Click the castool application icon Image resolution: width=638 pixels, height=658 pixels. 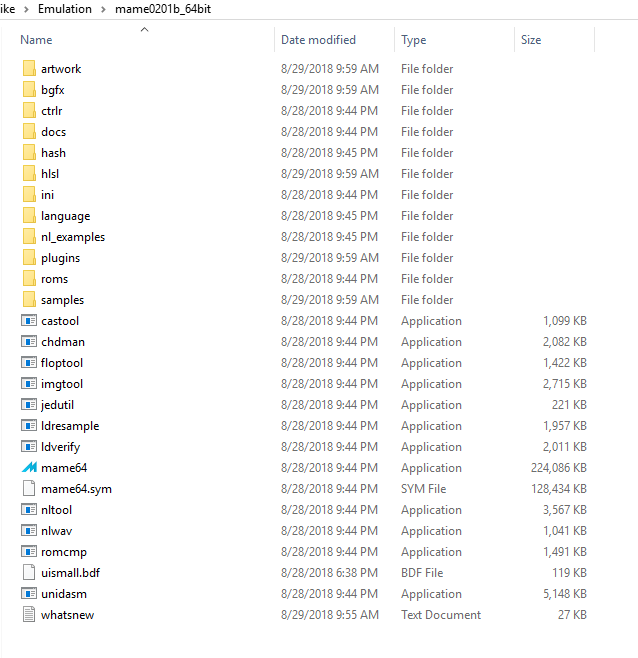click(x=29, y=321)
